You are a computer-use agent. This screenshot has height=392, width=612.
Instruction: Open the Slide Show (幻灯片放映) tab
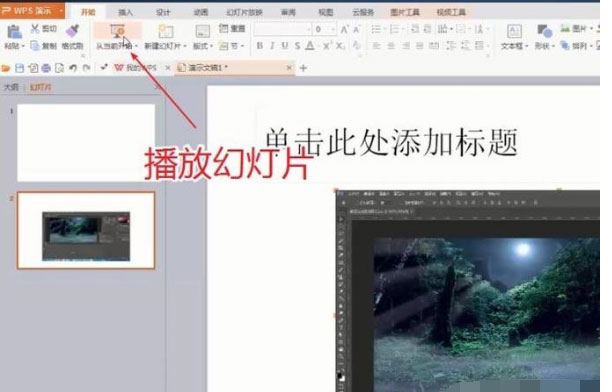tap(244, 12)
